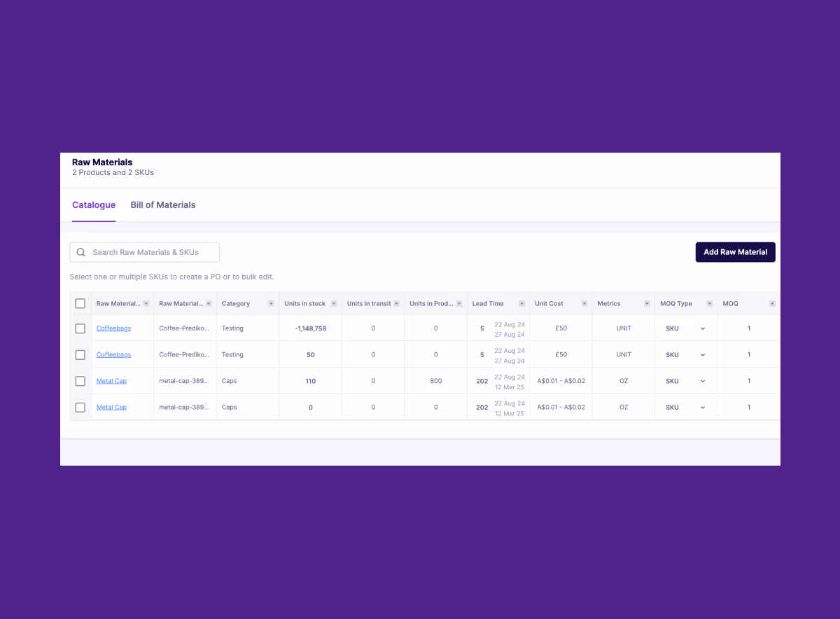Switch to the Catalogue tab
This screenshot has height=619, width=840.
point(94,205)
